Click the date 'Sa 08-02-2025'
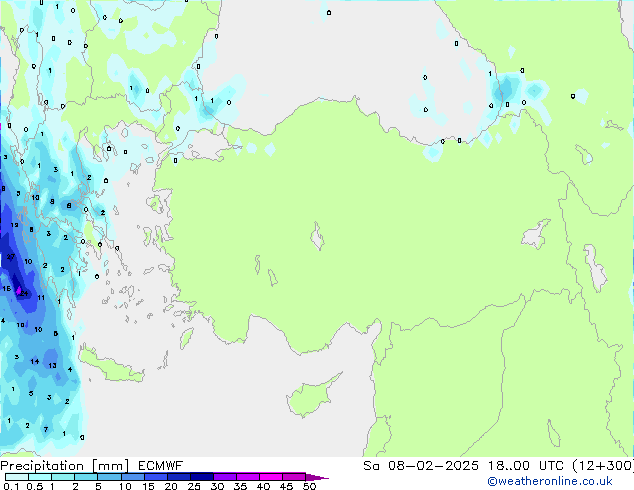This screenshot has height=490, width=634. [421, 466]
